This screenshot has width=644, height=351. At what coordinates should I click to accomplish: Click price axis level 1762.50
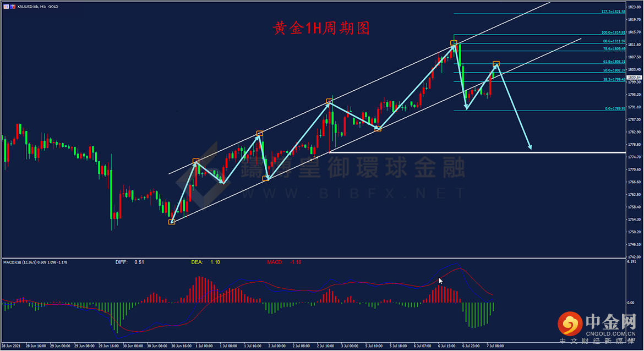(x=634, y=194)
